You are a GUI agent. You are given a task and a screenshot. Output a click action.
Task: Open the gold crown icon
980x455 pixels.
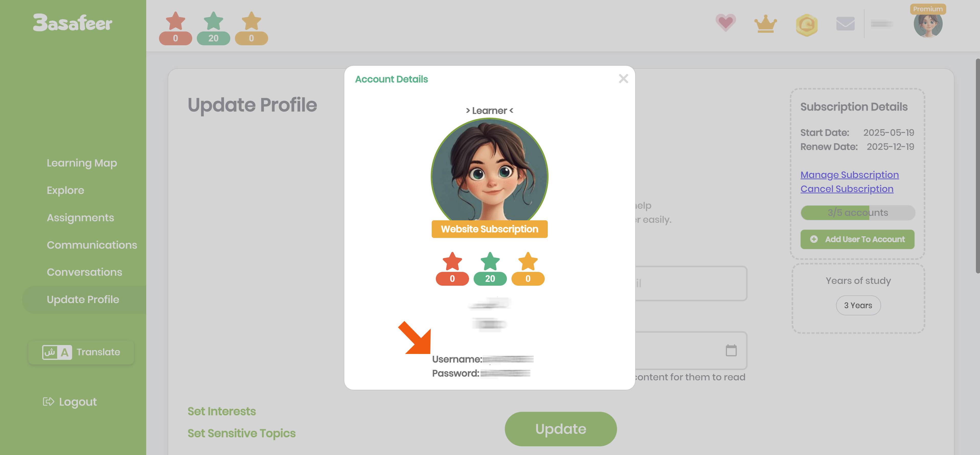click(x=766, y=24)
